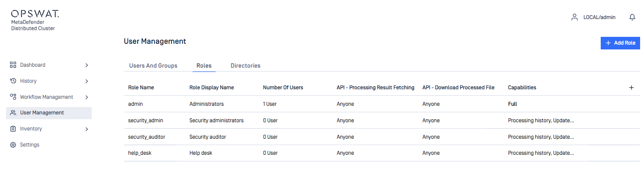Click the user profile icon

(574, 17)
